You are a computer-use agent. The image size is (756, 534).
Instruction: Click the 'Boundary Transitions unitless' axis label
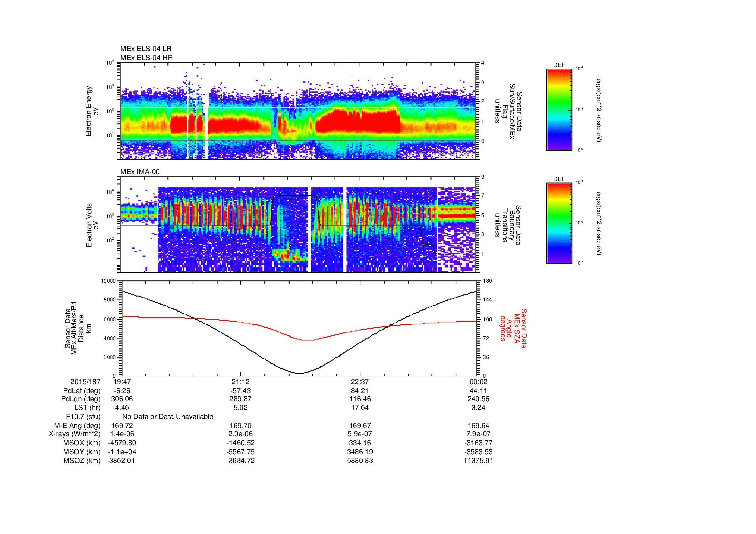click(508, 225)
